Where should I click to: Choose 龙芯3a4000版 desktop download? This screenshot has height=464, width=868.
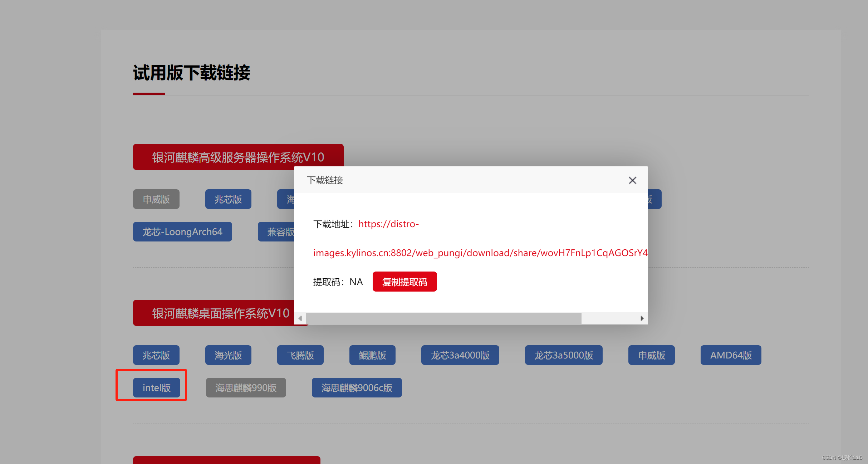460,355
